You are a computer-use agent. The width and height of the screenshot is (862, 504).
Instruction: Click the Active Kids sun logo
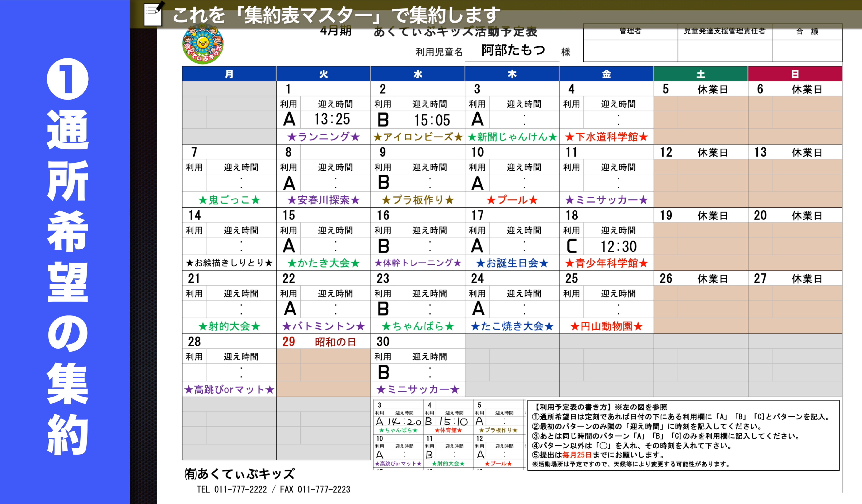click(x=203, y=44)
